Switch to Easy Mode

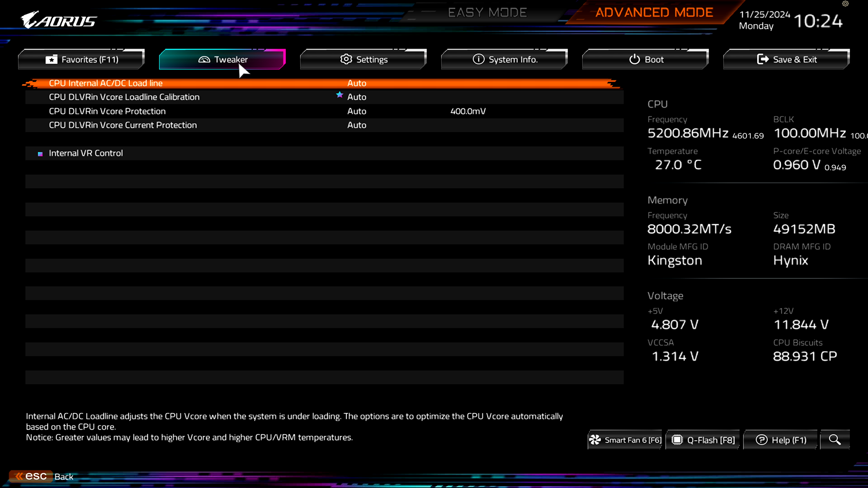click(487, 13)
